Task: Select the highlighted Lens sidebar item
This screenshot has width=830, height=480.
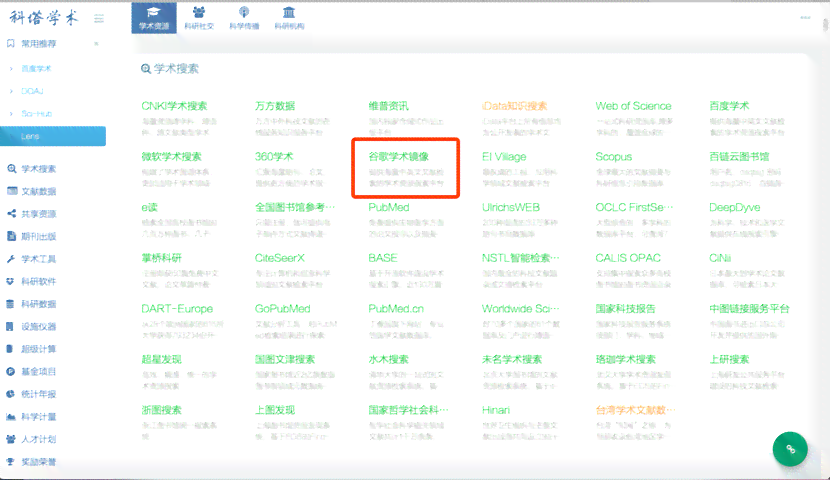Action: pos(53,136)
